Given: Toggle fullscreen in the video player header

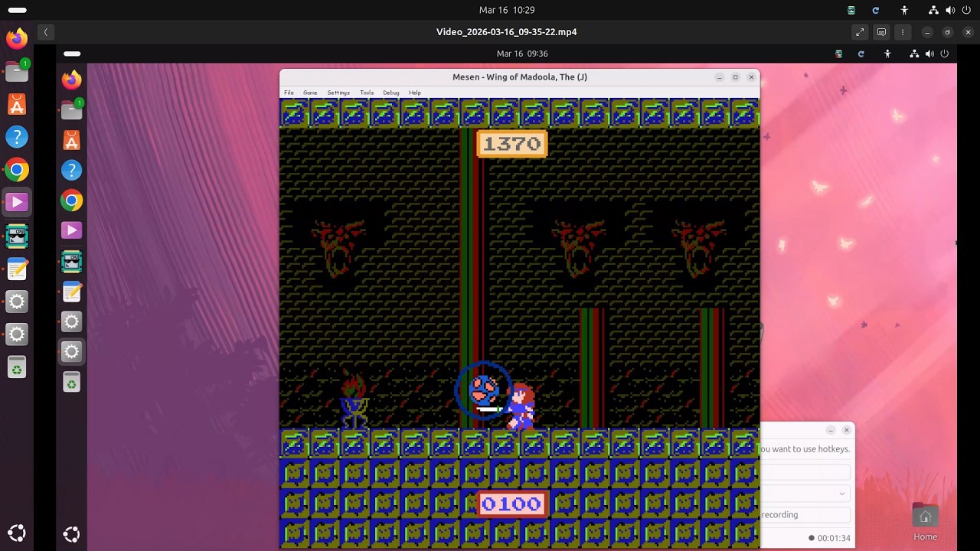Looking at the screenshot, I should pos(860,32).
